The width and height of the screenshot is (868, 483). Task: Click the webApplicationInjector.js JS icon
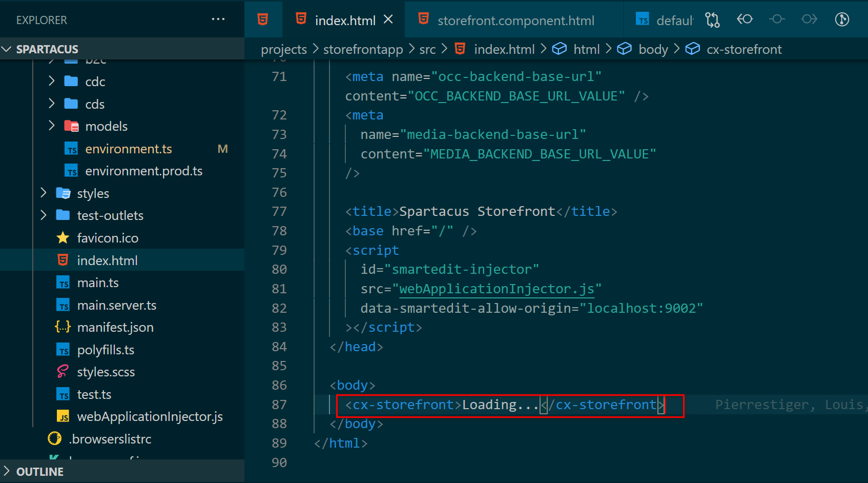tap(63, 416)
